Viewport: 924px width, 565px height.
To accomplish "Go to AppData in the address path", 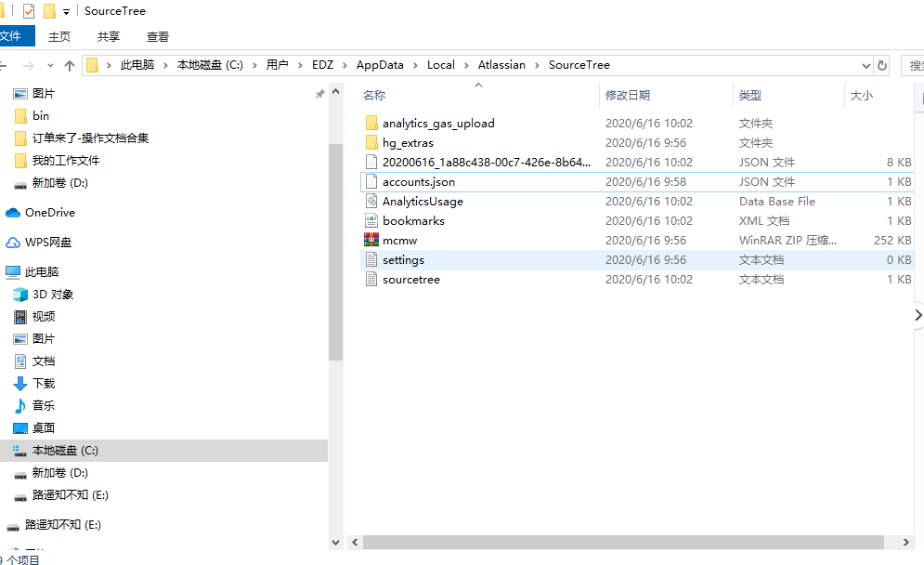I will 380,65.
